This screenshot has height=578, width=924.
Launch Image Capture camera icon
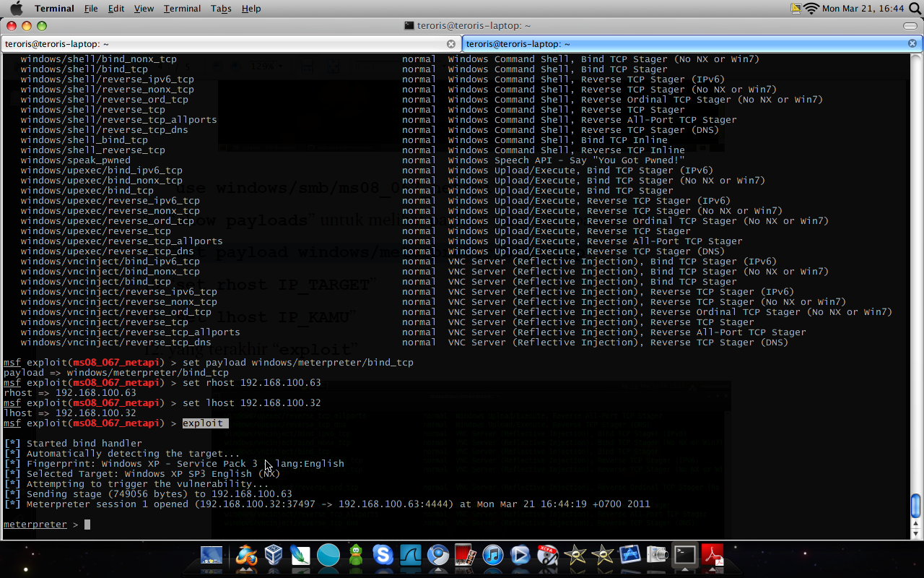(x=657, y=555)
